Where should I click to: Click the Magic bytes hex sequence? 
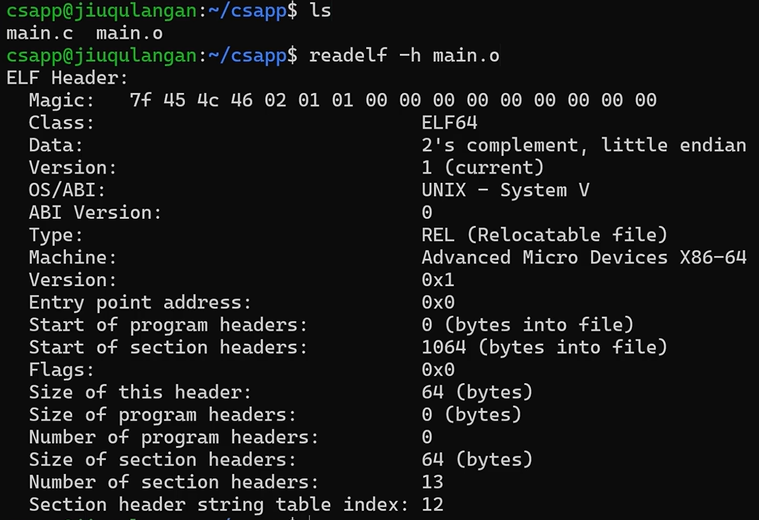[x=393, y=100]
